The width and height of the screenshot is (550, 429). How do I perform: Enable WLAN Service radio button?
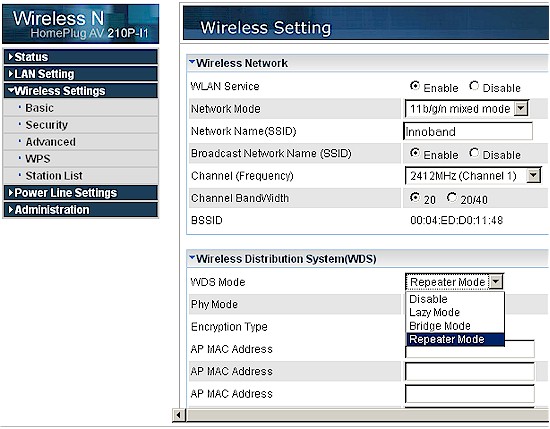(x=415, y=86)
